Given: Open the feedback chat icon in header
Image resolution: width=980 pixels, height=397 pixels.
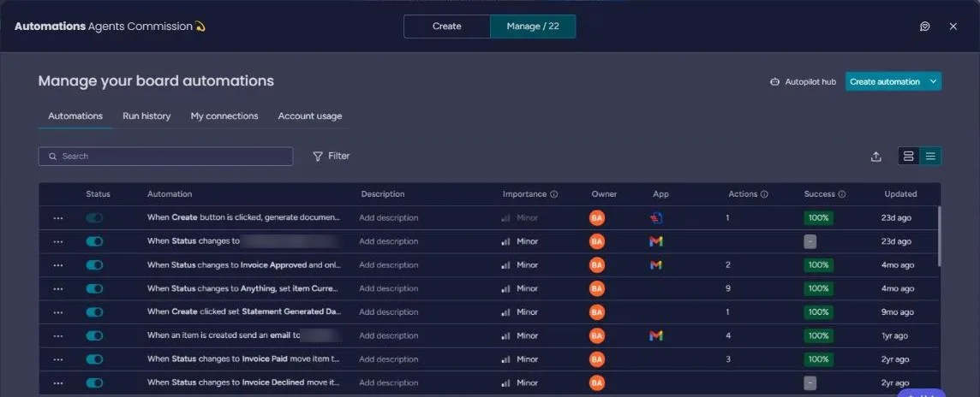Looking at the screenshot, I should (x=925, y=27).
